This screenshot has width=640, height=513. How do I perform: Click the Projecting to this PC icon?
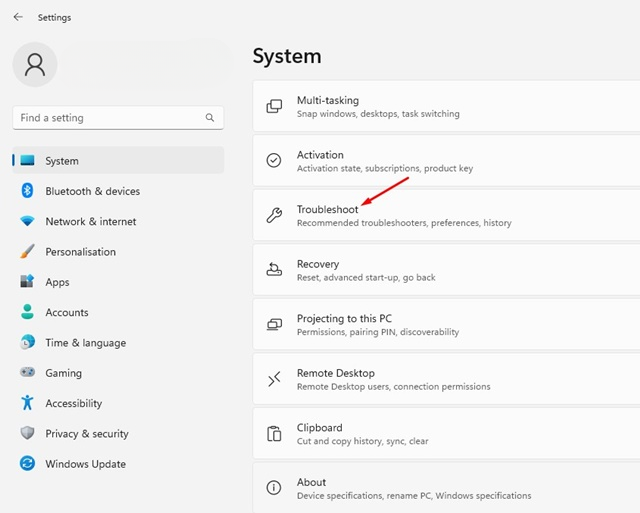point(274,324)
